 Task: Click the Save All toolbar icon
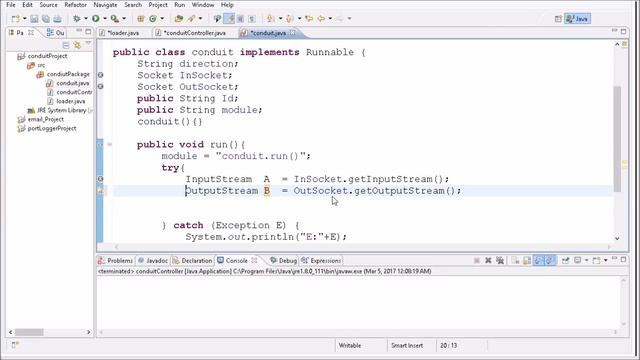click(x=46, y=19)
